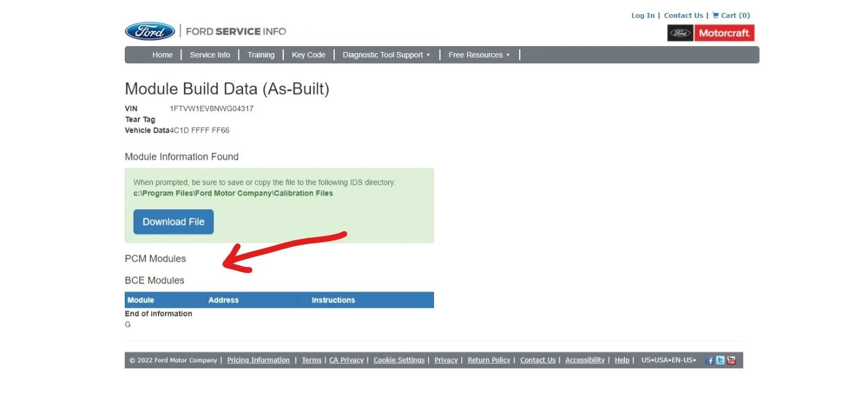Screen dimensions: 868x410
Task: Open the Training menu item
Action: [261, 55]
